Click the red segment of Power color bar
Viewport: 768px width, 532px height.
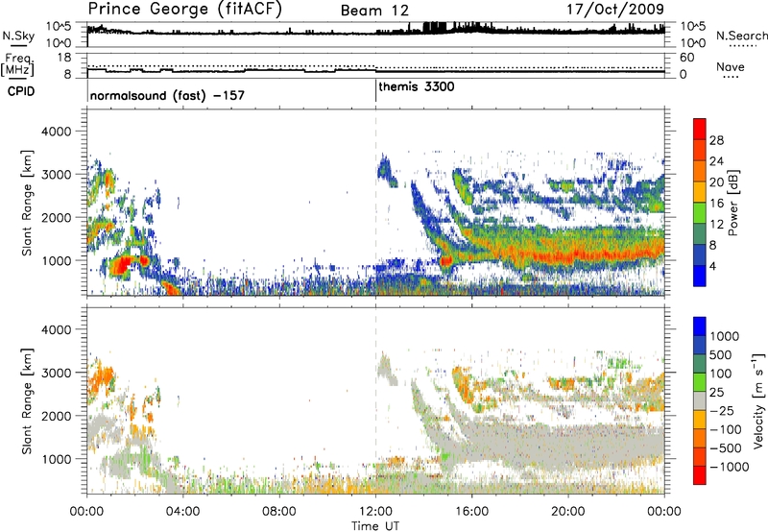(x=700, y=130)
